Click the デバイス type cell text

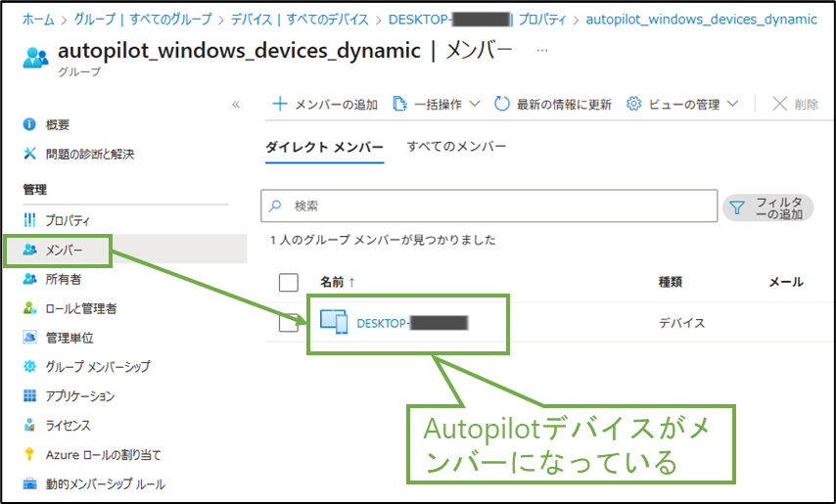tap(682, 323)
